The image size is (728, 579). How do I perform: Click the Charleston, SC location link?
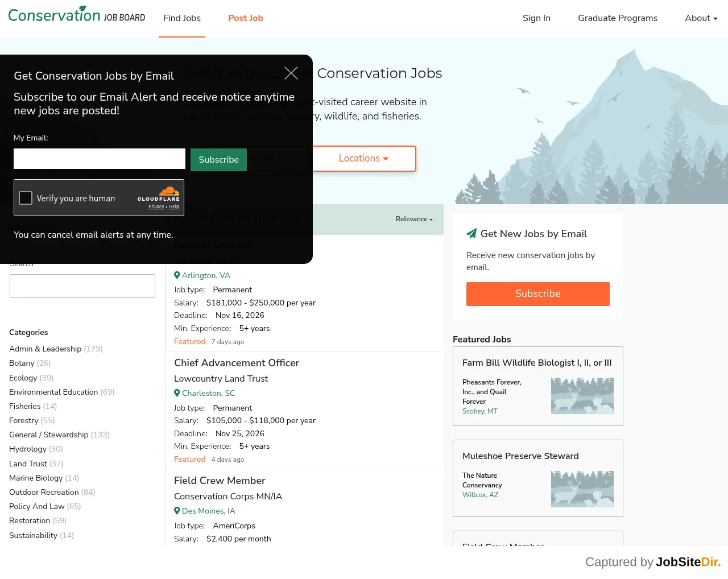(208, 393)
